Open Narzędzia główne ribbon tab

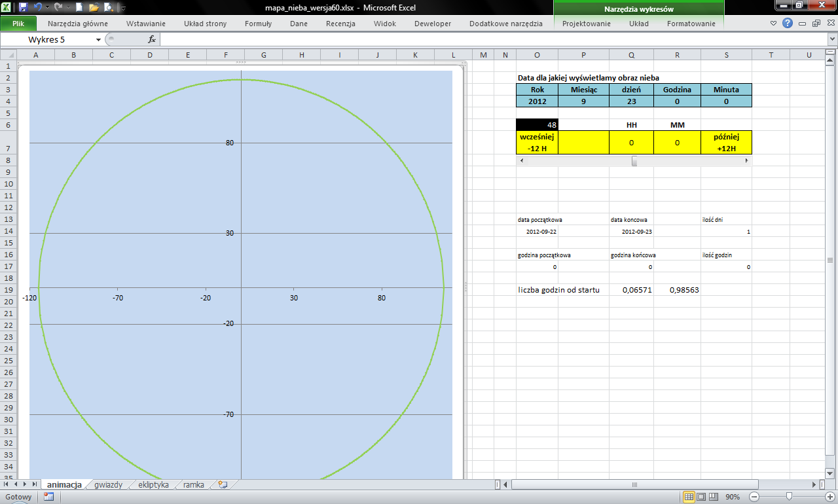pyautogui.click(x=78, y=24)
